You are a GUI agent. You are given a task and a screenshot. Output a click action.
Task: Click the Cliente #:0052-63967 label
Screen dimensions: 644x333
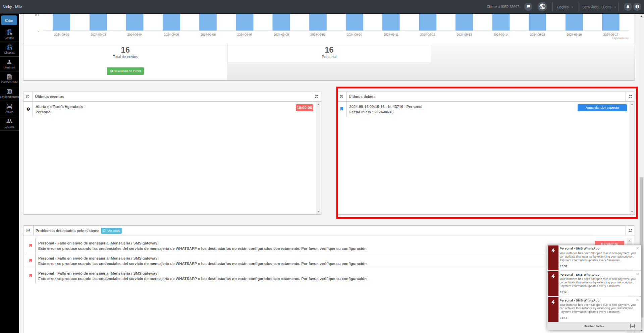503,7
